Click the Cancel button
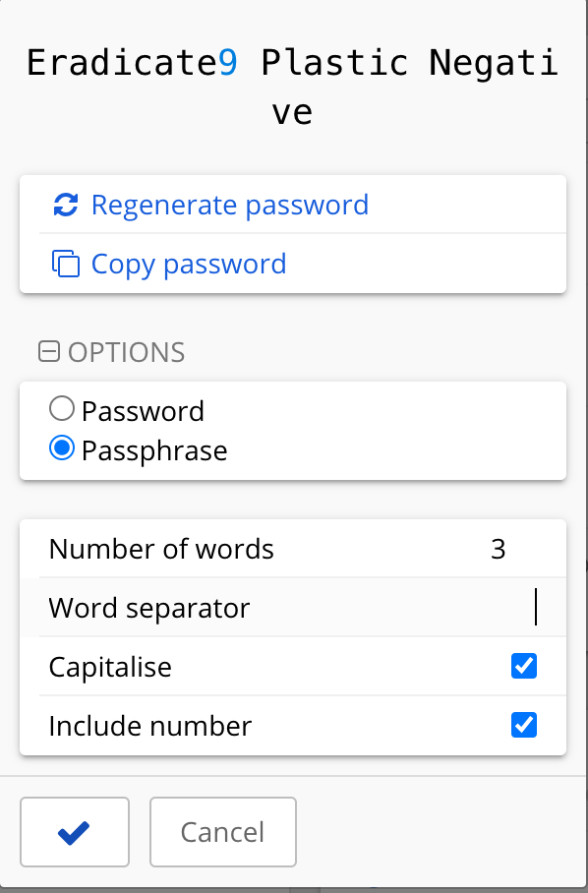Image resolution: width=588 pixels, height=893 pixels. tap(222, 832)
